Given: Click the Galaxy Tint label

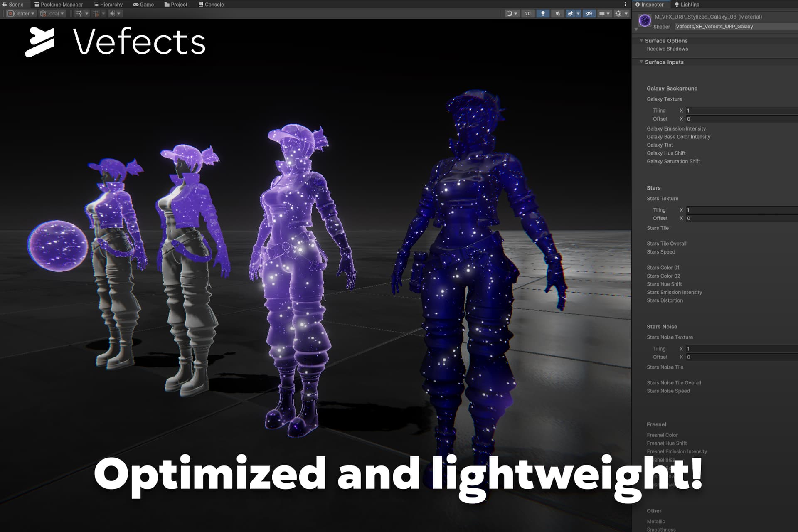Looking at the screenshot, I should pos(660,145).
